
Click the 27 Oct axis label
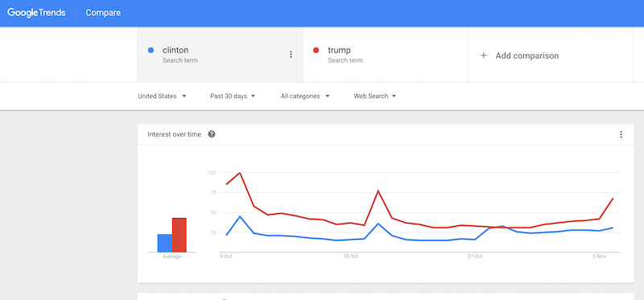pyautogui.click(x=474, y=257)
